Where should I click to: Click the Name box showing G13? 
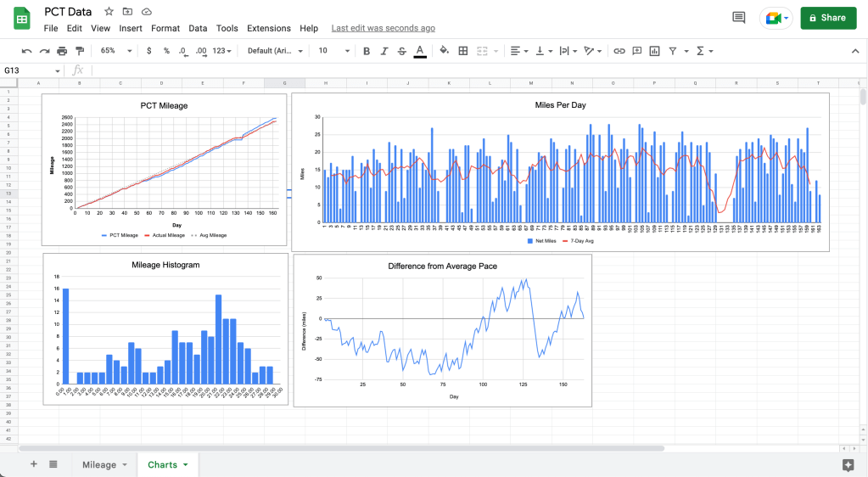click(x=30, y=70)
